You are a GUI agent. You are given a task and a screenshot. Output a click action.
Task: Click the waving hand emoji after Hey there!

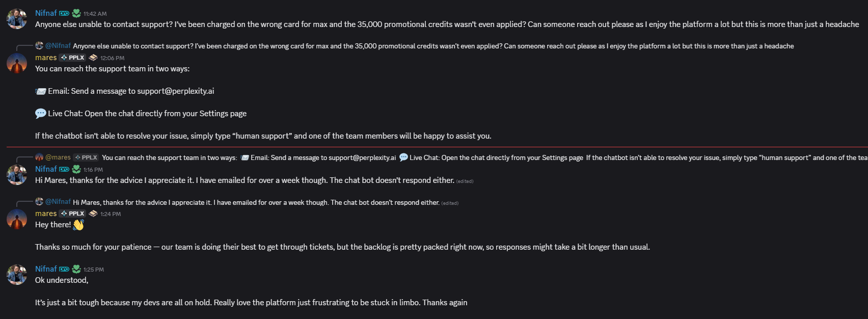78,225
